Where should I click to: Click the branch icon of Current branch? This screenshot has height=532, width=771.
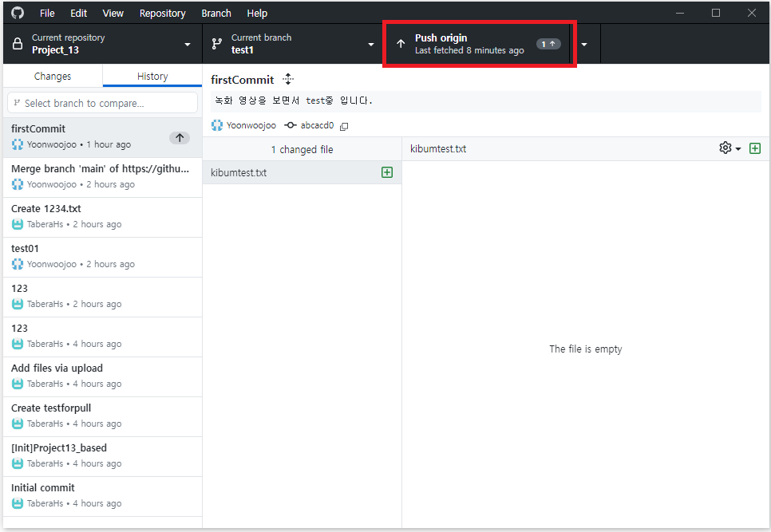(x=217, y=44)
